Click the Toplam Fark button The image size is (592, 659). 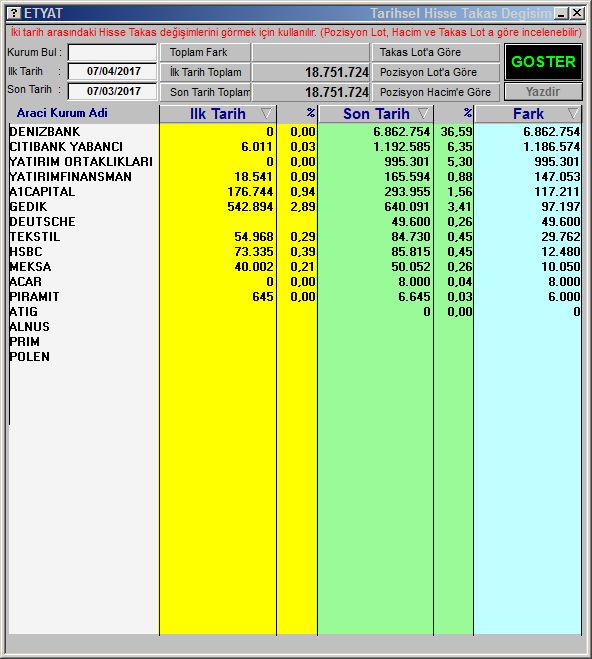coord(205,53)
